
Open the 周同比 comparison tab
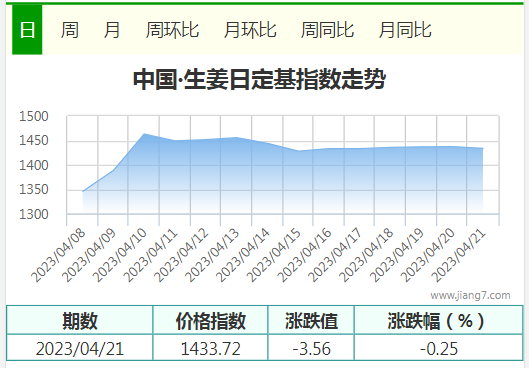point(327,30)
